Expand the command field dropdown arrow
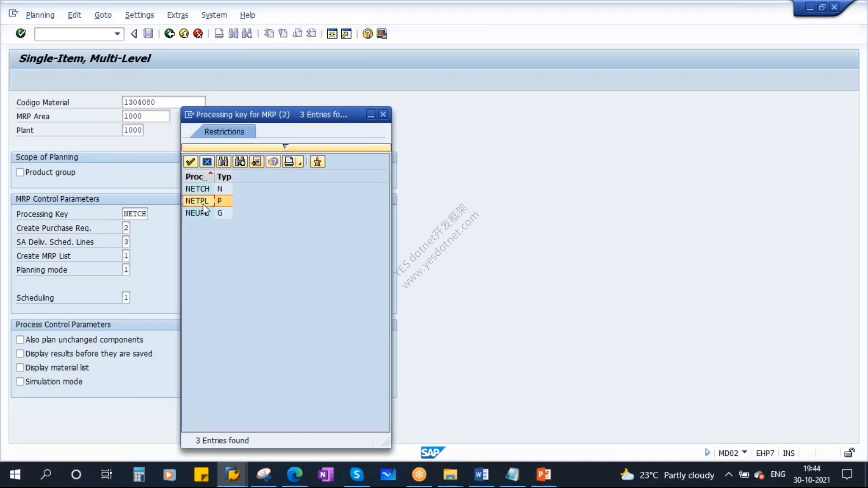Viewport: 868px width, 488px height. pos(117,34)
